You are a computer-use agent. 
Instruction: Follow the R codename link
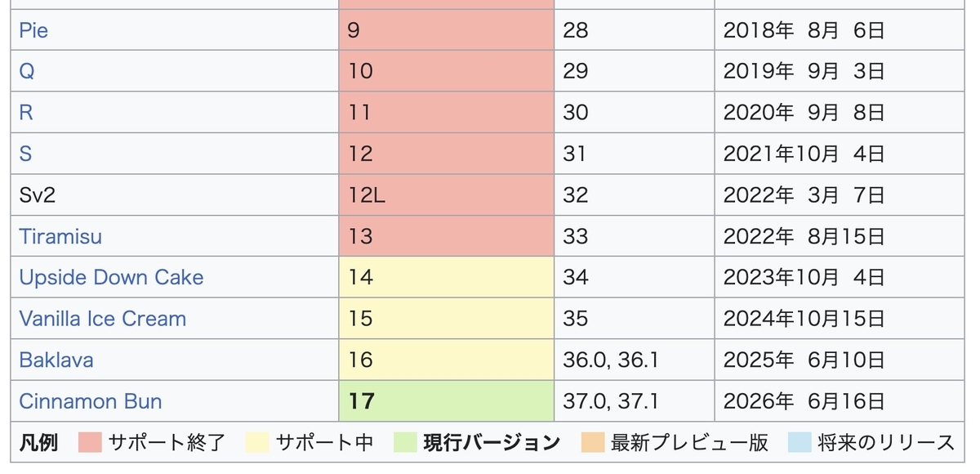[26, 113]
